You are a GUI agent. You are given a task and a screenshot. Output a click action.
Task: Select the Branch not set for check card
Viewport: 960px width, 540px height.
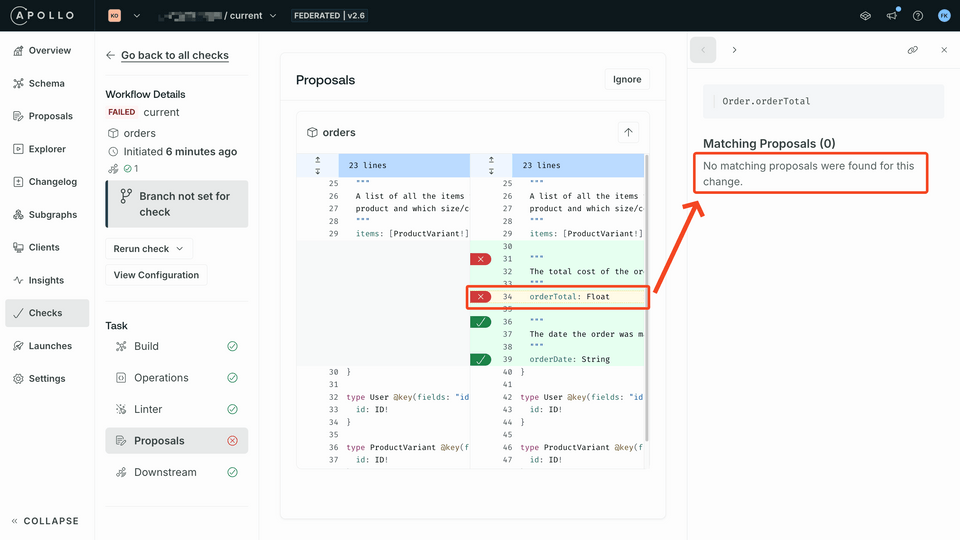pyautogui.click(x=177, y=204)
